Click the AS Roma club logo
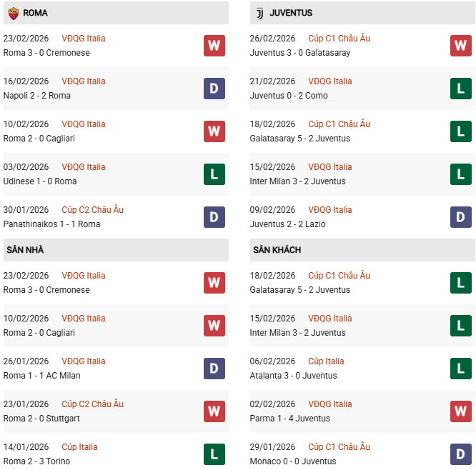Image resolution: width=476 pixels, height=470 pixels. [x=13, y=13]
